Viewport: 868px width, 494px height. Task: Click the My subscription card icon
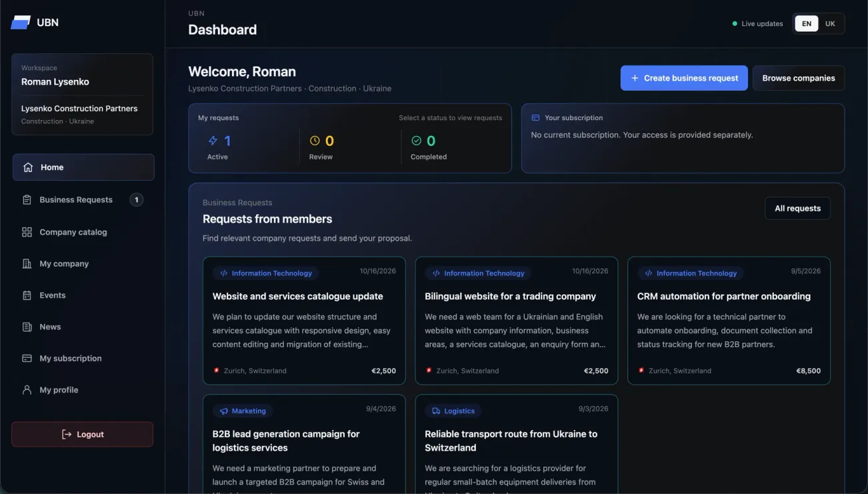point(27,359)
